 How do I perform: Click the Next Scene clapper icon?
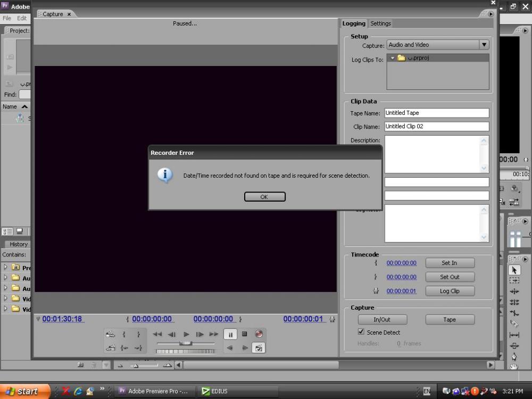110,334
